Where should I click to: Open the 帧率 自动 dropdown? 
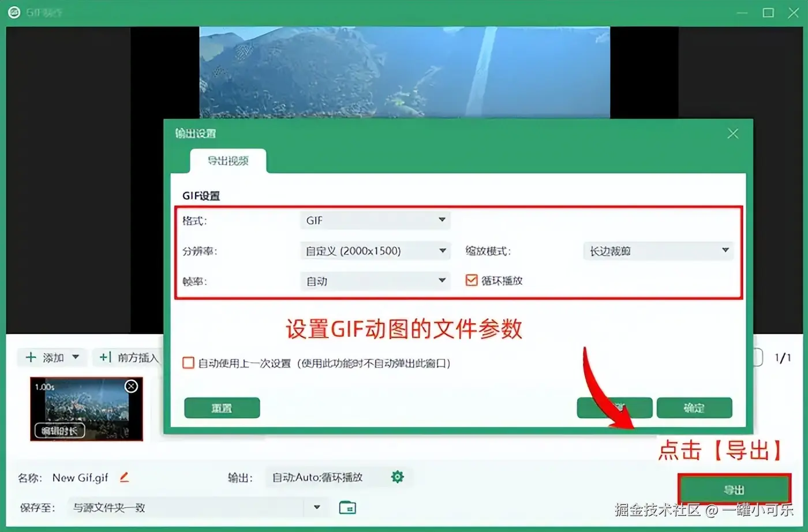[375, 281]
